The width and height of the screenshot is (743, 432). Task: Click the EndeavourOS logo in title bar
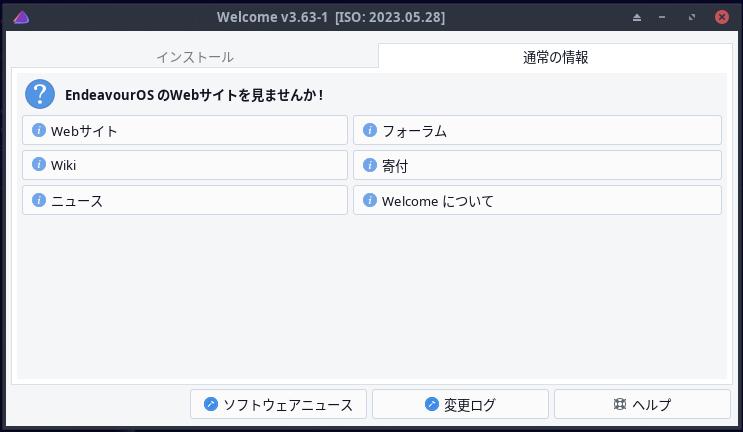coord(21,18)
